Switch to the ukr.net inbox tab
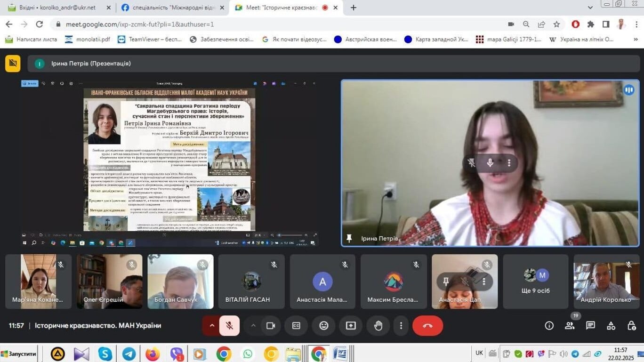644x362 pixels. [57, 8]
